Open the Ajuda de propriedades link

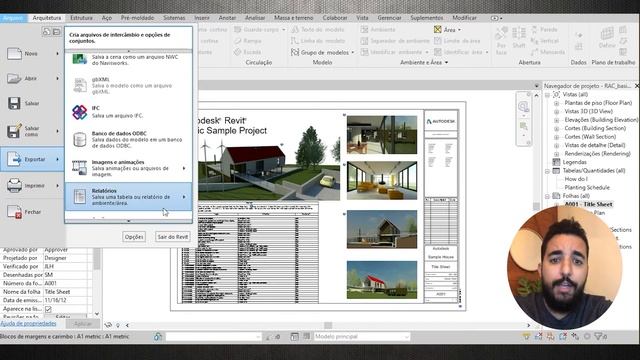pyautogui.click(x=28, y=323)
